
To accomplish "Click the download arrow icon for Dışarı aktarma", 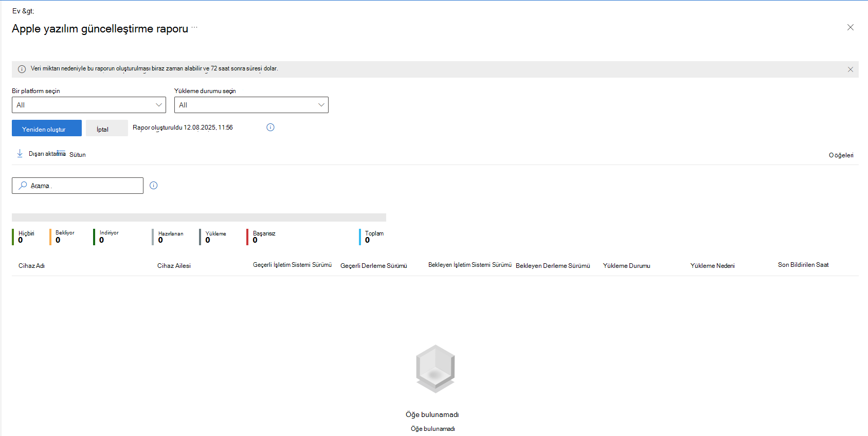I will click(x=20, y=153).
